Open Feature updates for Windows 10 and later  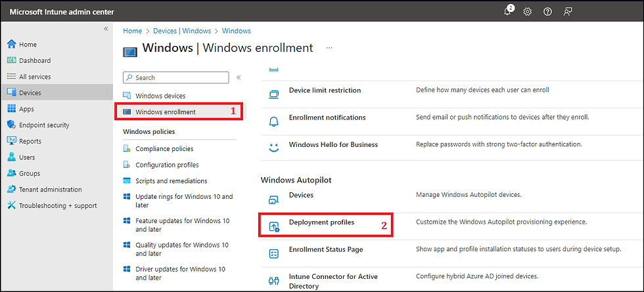click(183, 224)
